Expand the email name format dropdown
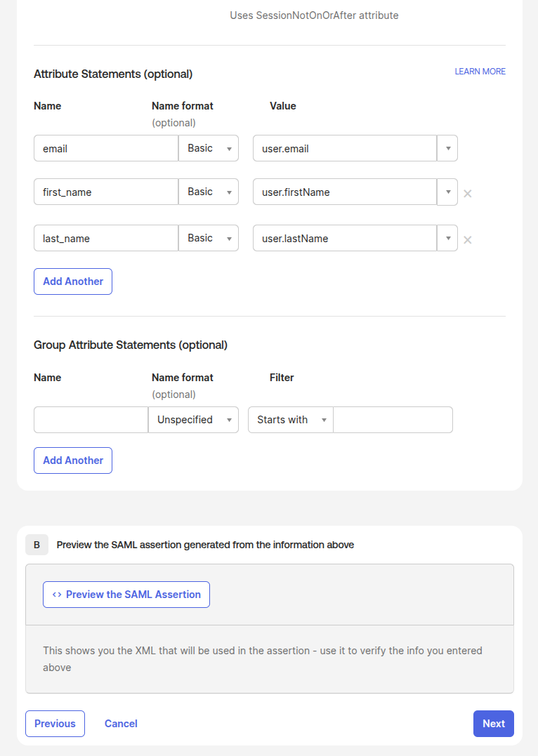The width and height of the screenshot is (538, 756). tap(209, 149)
